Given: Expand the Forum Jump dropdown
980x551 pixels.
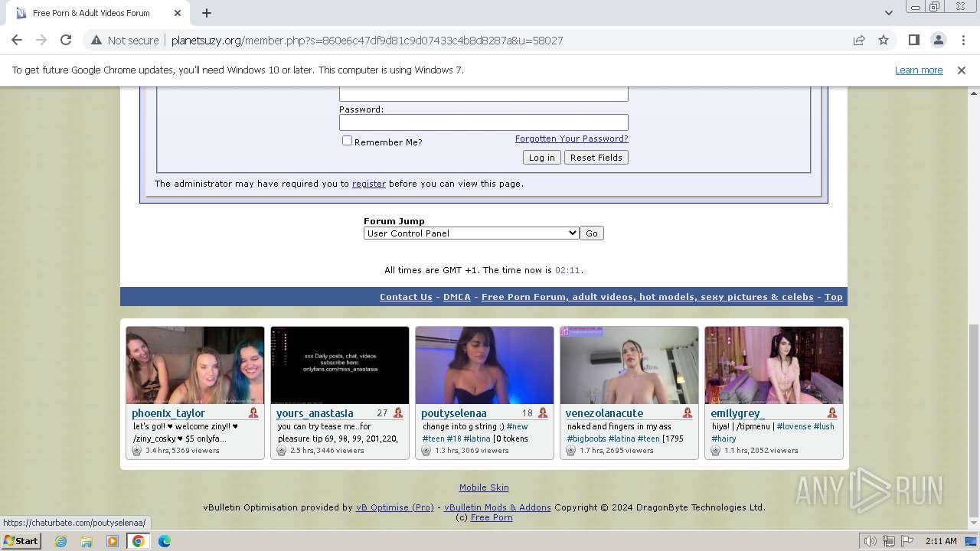Looking at the screenshot, I should click(471, 233).
